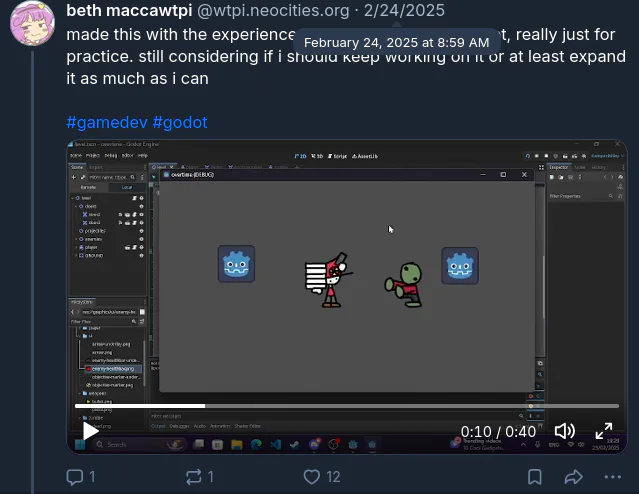Viewport: 639px width, 494px height.
Task: Switch the scene tree to Local
Action: (127, 187)
